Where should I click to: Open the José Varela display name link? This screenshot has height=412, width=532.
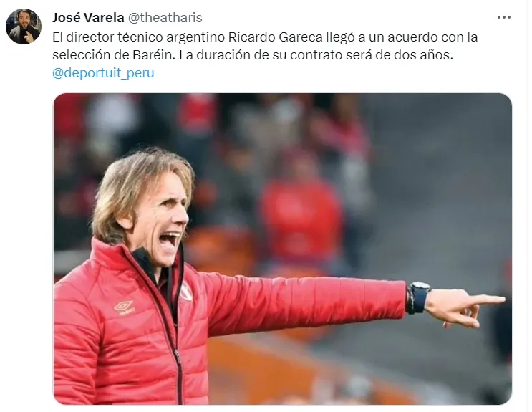pos(88,18)
